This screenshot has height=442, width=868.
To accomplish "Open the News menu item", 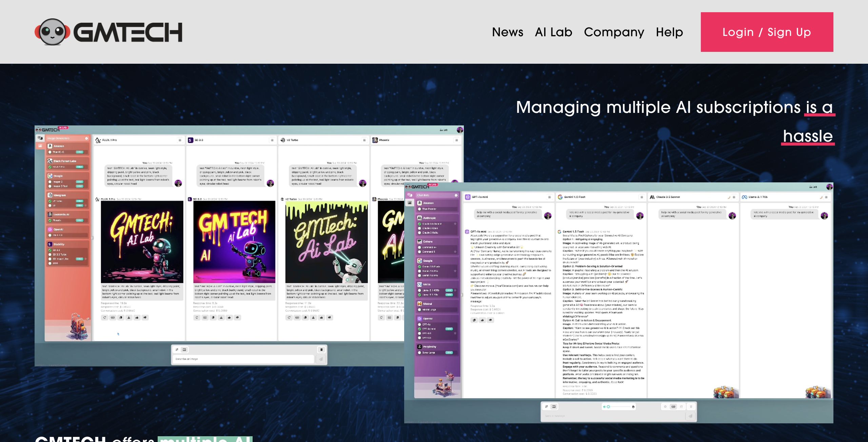I will pos(507,32).
